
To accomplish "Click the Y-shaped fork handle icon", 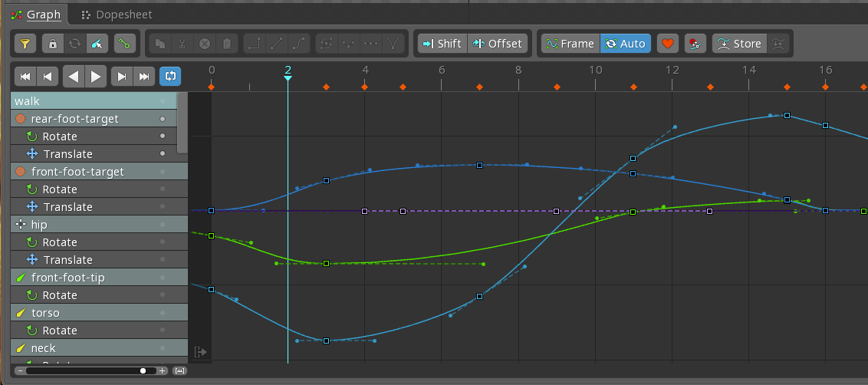I will pyautogui.click(x=393, y=44).
